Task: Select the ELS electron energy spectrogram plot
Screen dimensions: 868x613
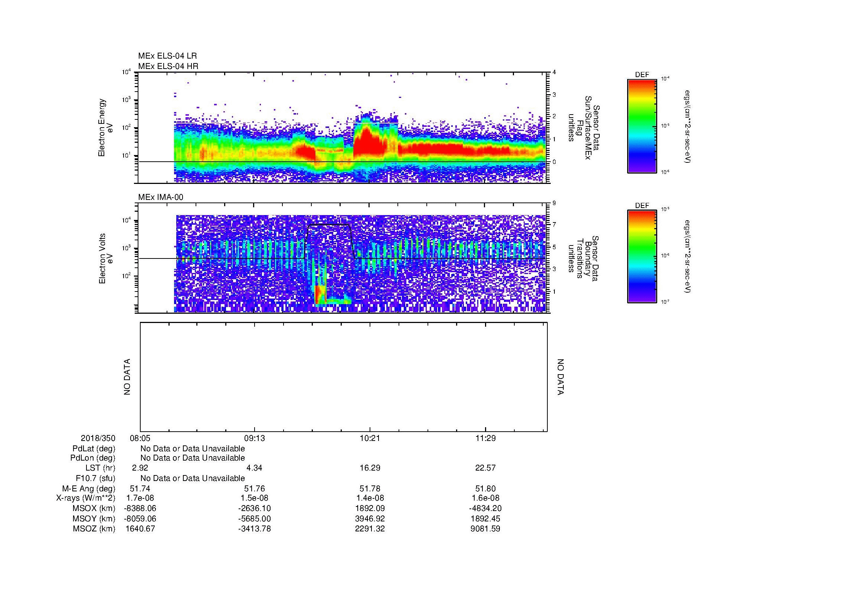Action: 343,128
